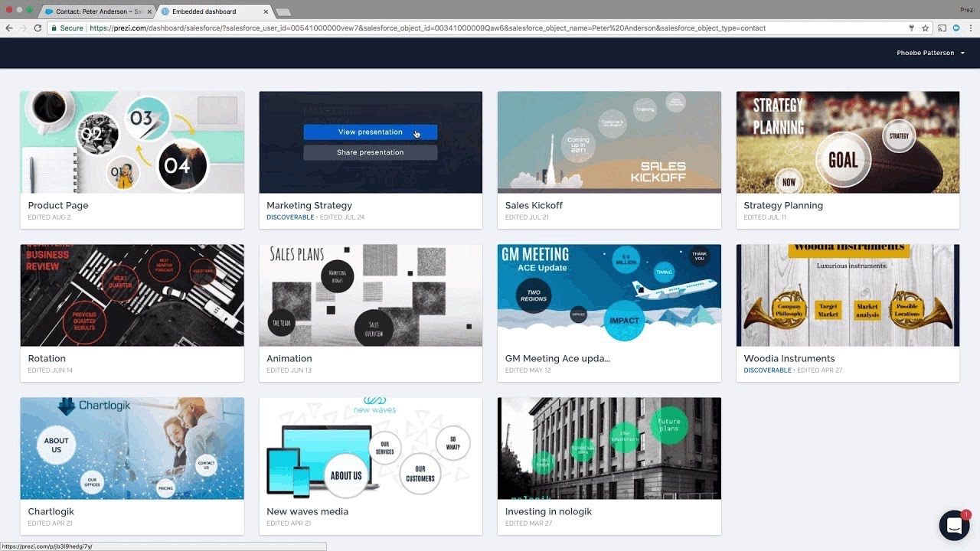Click the browser forward arrow

[x=23, y=28]
